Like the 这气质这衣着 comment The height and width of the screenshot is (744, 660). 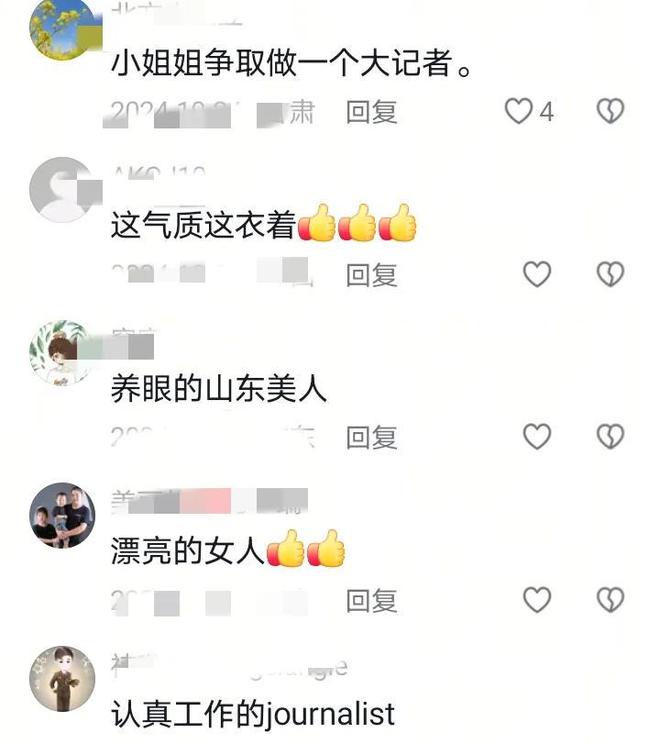537,274
